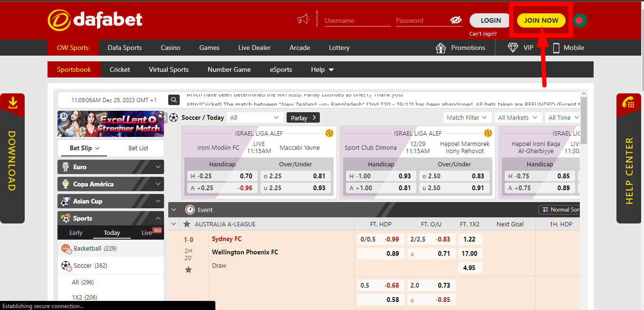The height and width of the screenshot is (310, 644).
Task: Switch to OW Sports tab
Action: coord(73,48)
